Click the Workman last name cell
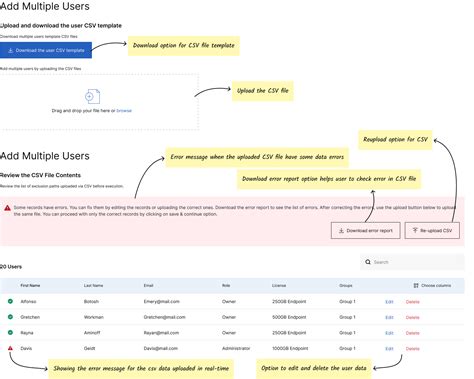 94,317
